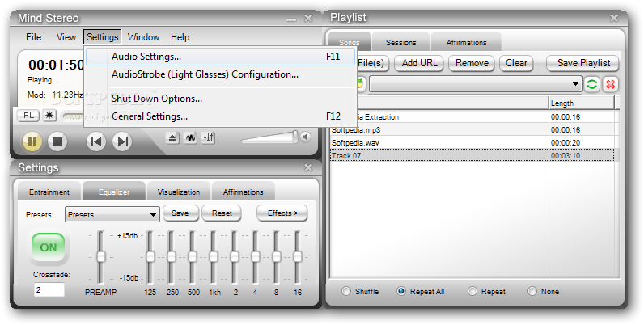Click the Crossfade input field
This screenshot has width=644, height=325.
point(49,289)
